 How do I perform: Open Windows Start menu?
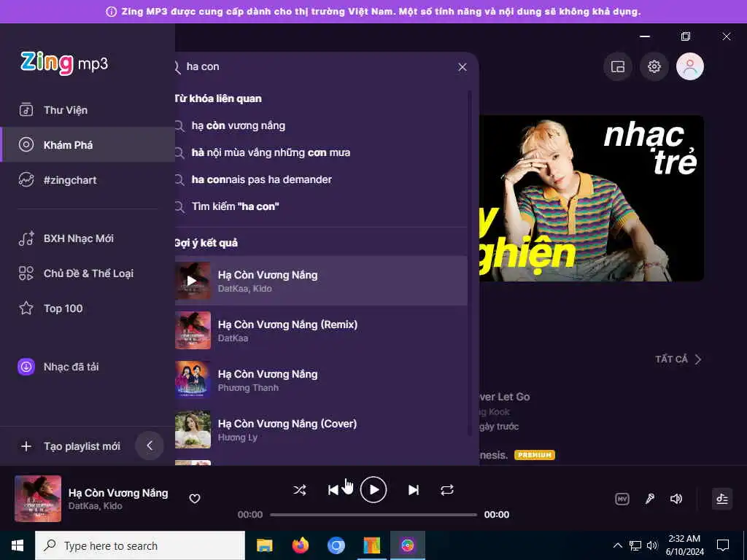click(x=18, y=545)
